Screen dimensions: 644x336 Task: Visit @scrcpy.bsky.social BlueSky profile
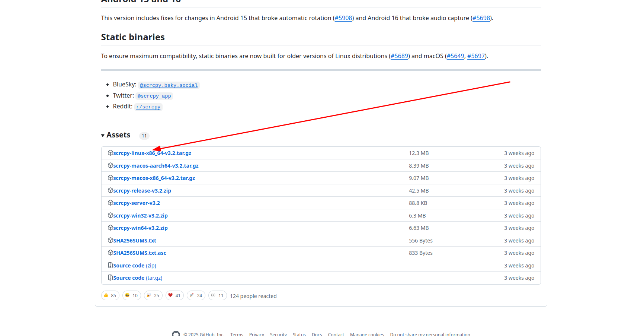169,85
